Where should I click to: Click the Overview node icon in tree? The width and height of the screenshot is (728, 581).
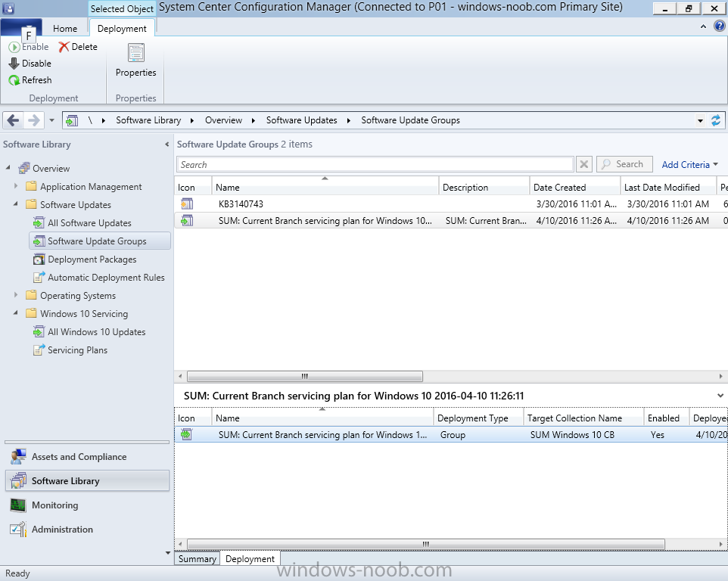tap(24, 169)
